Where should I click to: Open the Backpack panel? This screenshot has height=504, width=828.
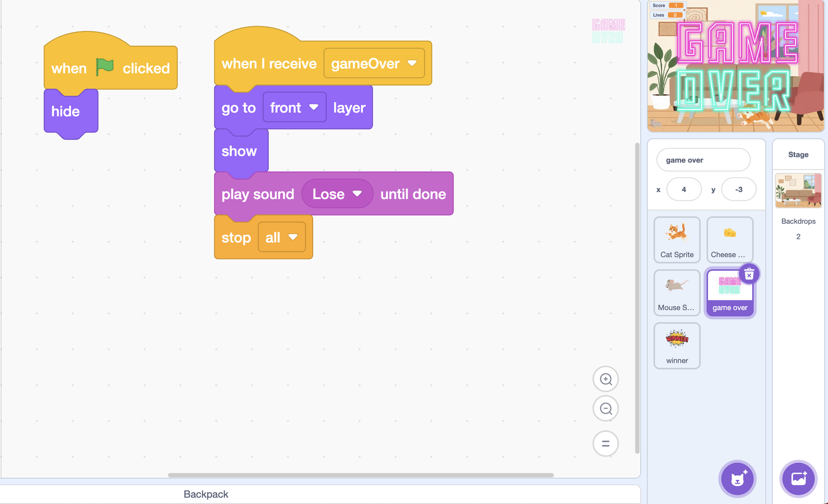coord(206,494)
